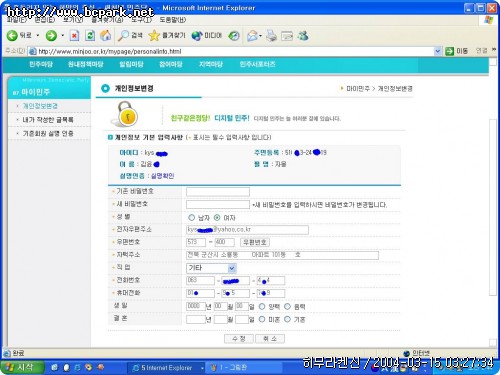
Task: Select the 여자 (female) radio button
Action: (217, 218)
